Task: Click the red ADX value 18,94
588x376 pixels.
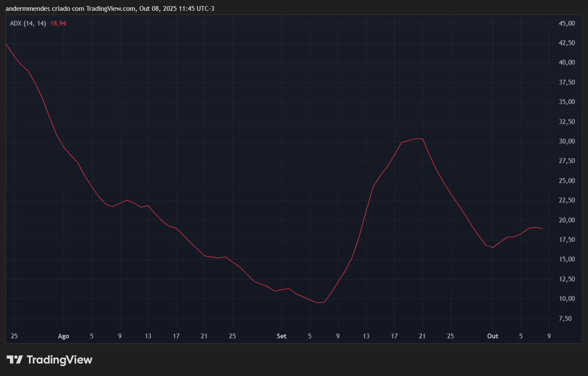Action: point(58,23)
